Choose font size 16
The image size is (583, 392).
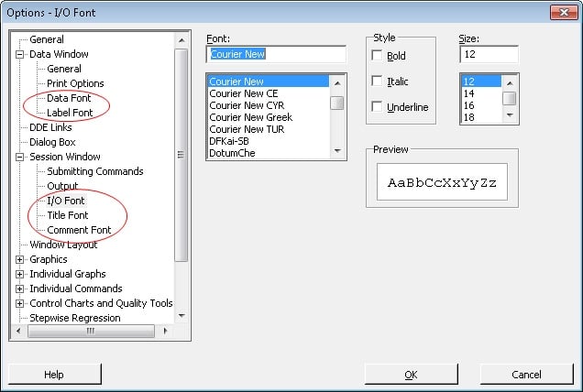click(x=469, y=105)
